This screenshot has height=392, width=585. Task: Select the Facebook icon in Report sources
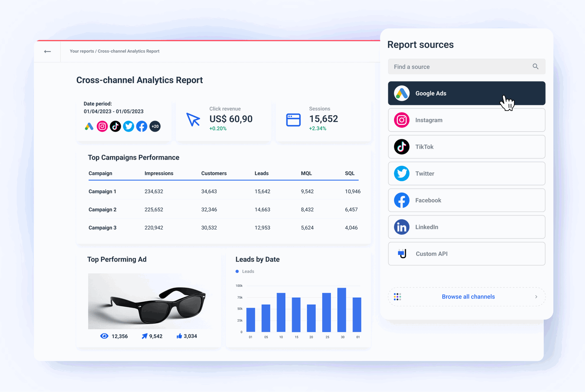[401, 200]
